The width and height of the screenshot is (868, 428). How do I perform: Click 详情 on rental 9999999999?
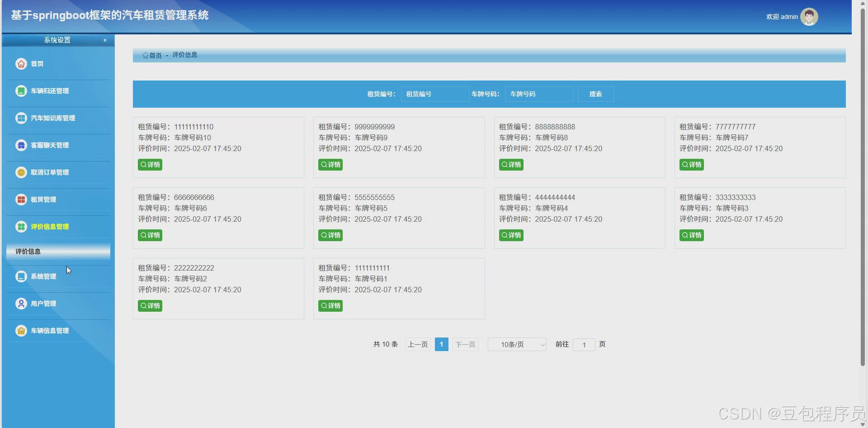[330, 165]
